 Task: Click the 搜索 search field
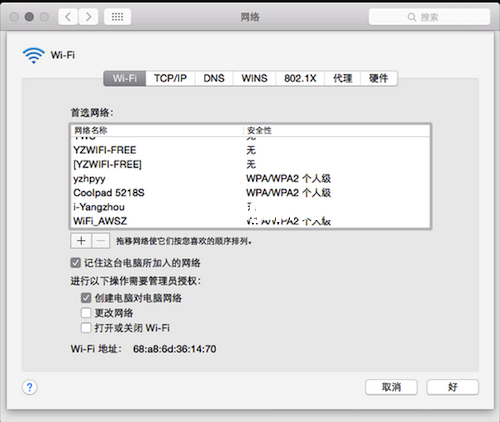tap(429, 17)
